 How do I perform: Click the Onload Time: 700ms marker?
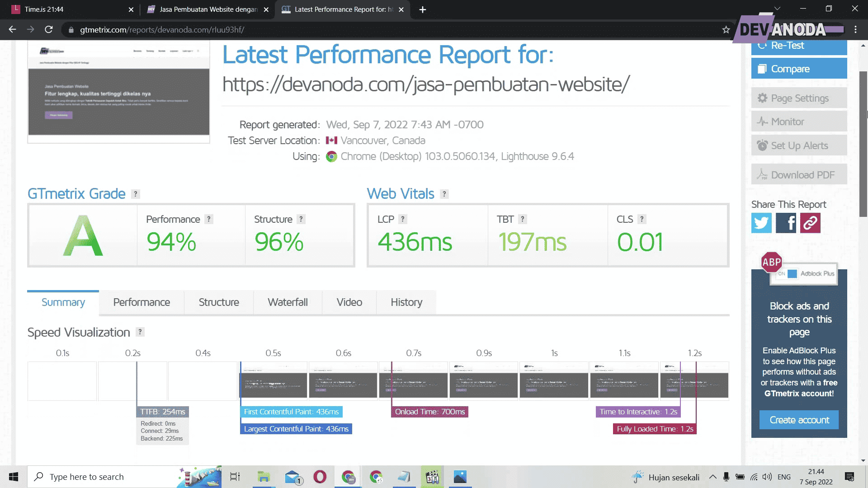[429, 412]
